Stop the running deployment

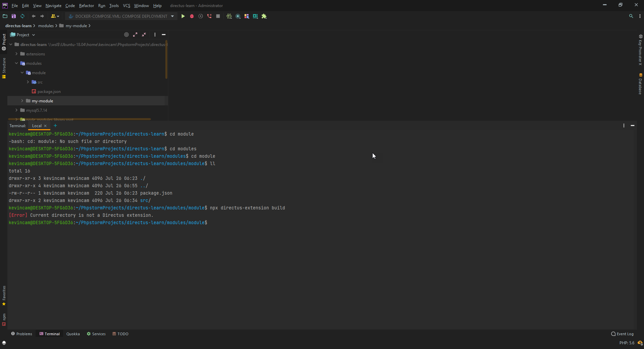pos(218,16)
